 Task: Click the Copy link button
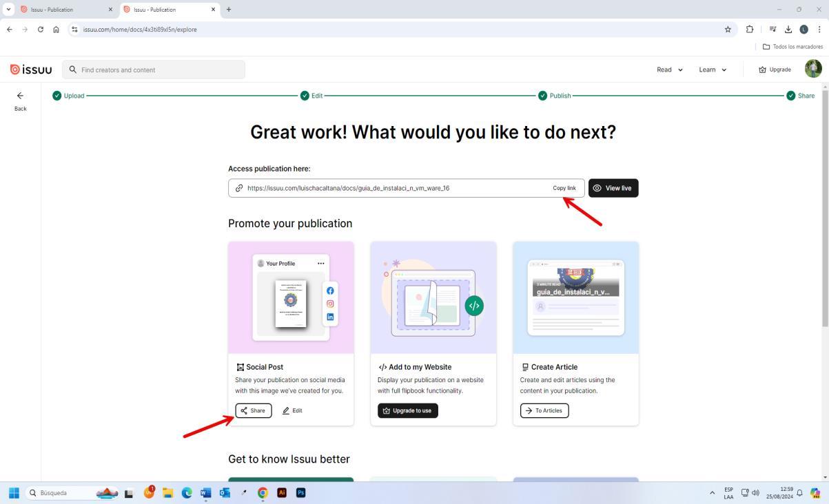pos(564,188)
